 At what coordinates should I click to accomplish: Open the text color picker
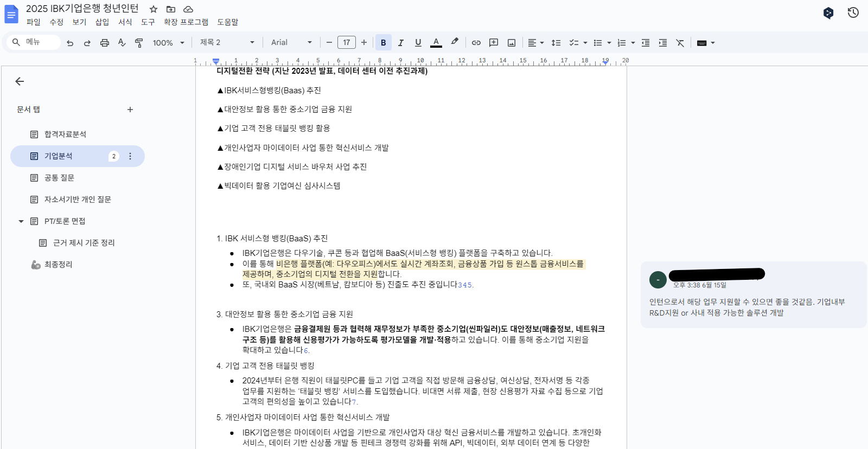[x=436, y=43]
